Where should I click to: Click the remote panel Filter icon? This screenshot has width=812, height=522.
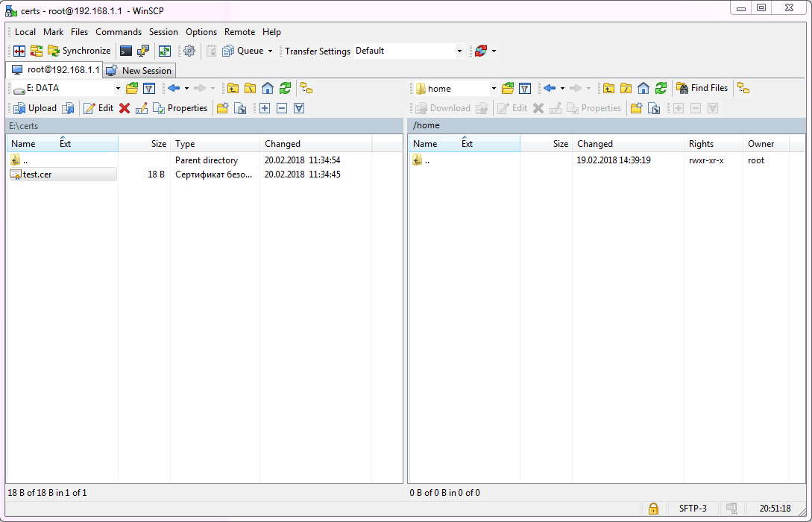[525, 89]
